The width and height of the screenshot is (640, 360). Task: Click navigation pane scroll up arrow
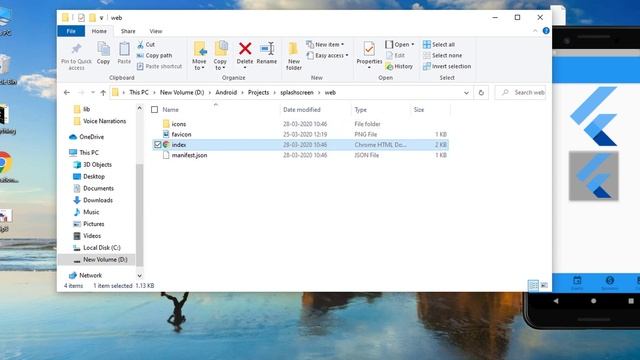point(139,108)
